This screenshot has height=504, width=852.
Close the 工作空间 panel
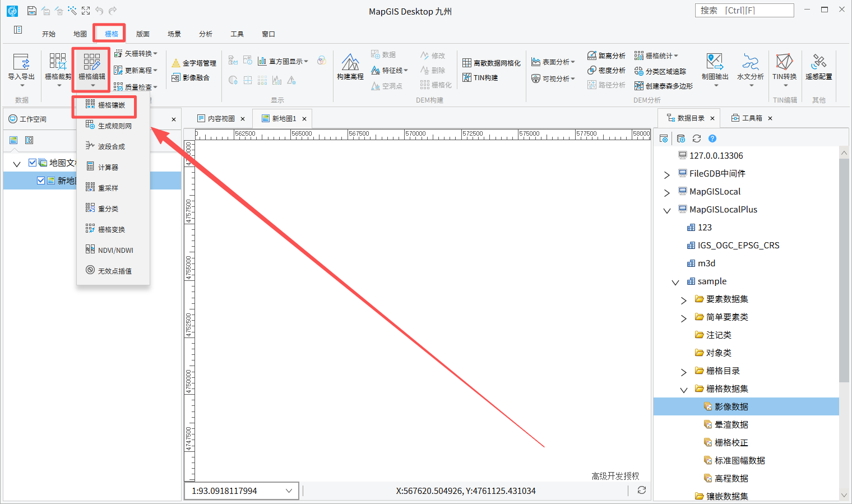point(174,119)
